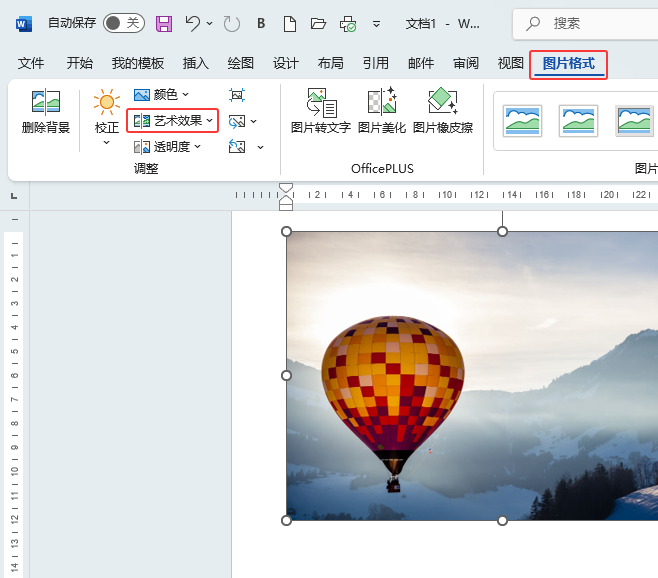Switch to the 插入 (Insert) tab
The width and height of the screenshot is (658, 578).
(x=196, y=63)
